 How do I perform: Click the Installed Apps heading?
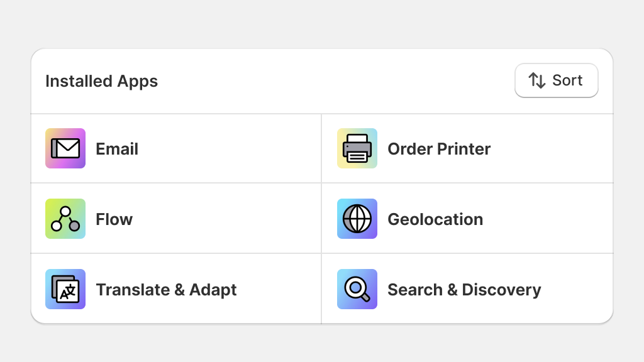pos(101,81)
